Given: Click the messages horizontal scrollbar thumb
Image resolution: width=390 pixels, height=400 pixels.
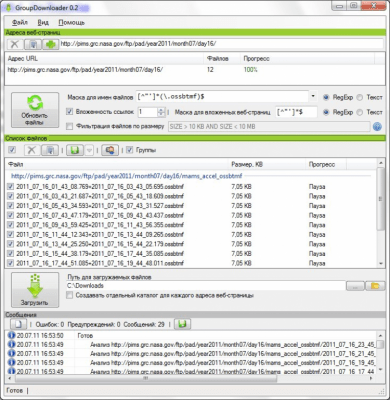Looking at the screenshot, I should tap(146, 378).
